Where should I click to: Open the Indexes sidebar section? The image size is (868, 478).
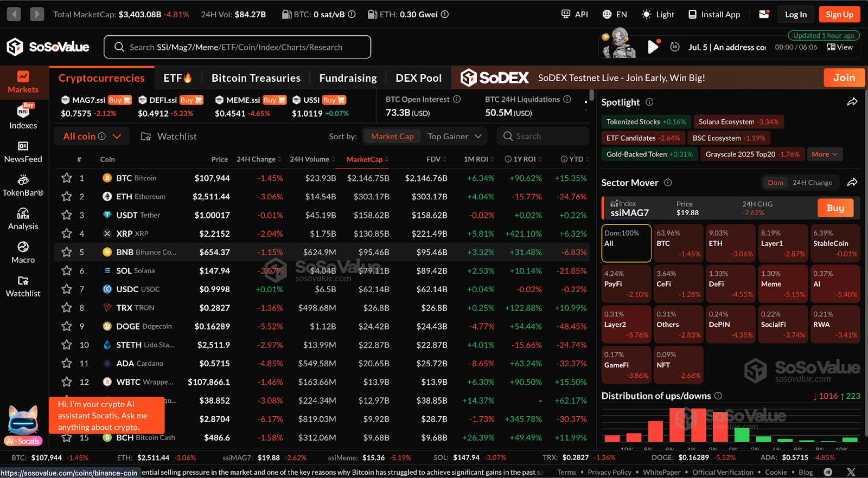point(23,117)
